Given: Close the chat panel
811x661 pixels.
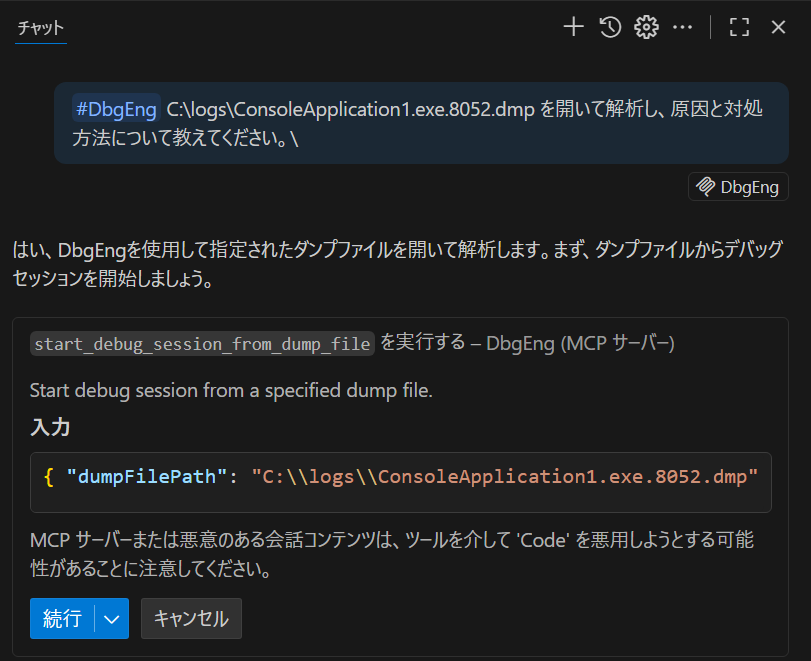Looking at the screenshot, I should point(778,27).
